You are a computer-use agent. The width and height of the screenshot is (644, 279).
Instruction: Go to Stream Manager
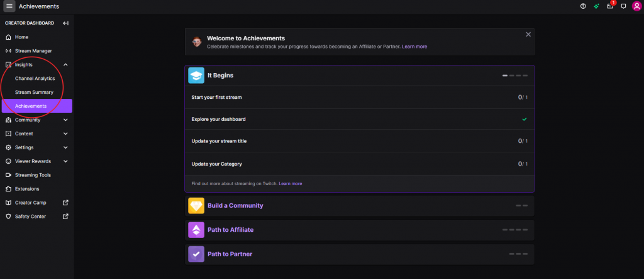point(33,50)
